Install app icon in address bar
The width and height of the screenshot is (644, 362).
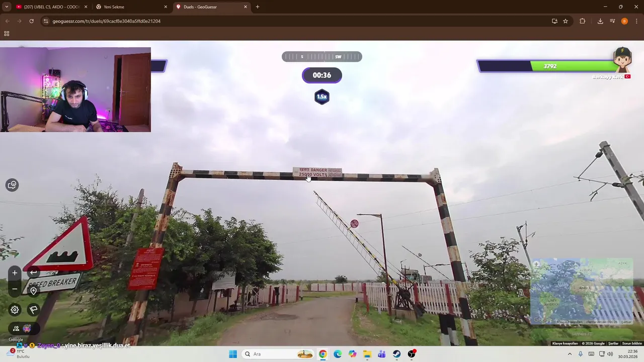pos(554,21)
